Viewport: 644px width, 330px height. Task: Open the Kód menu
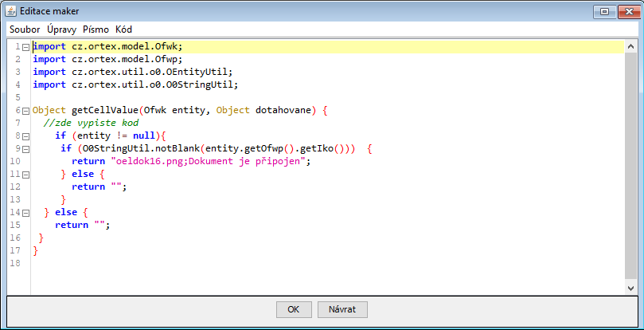coord(124,29)
